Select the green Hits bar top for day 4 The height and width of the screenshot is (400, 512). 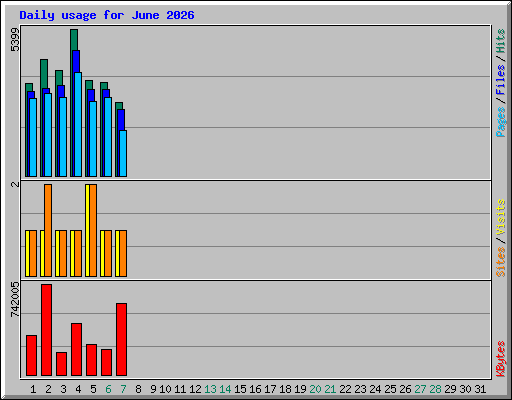pos(74,40)
